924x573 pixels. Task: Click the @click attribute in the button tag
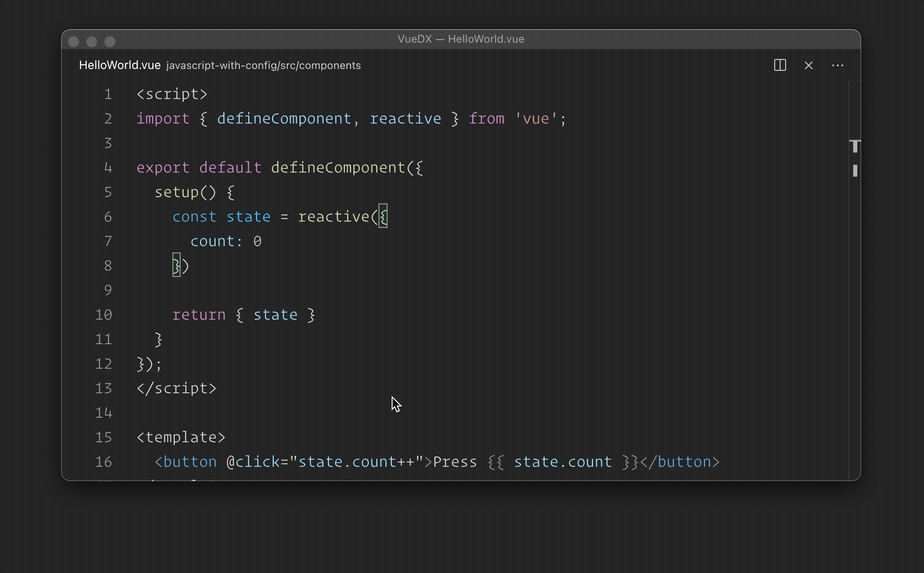coord(253,462)
